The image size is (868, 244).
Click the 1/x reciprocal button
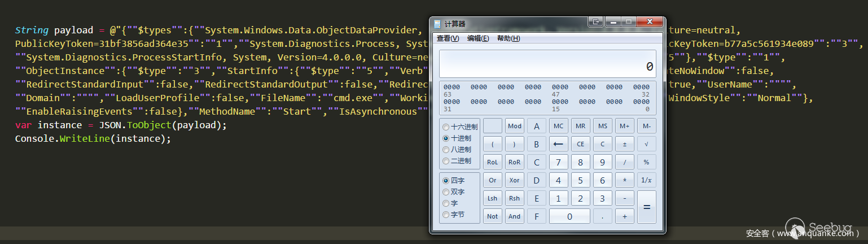[x=646, y=180]
